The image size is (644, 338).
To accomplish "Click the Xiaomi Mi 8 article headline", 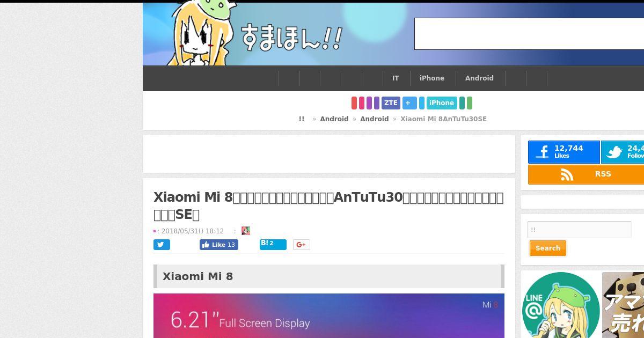I will [x=328, y=205].
